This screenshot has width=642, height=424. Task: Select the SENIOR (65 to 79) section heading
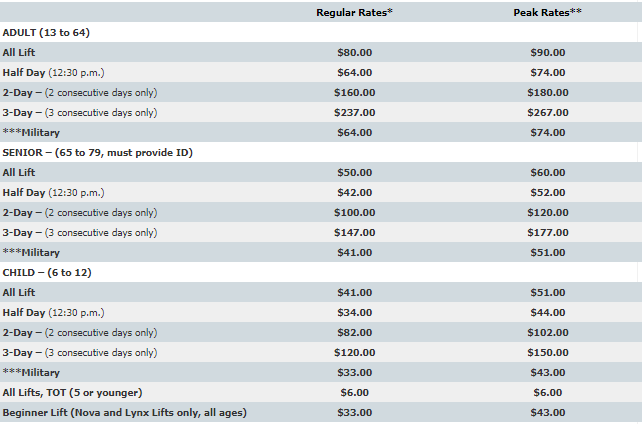pyautogui.click(x=97, y=152)
